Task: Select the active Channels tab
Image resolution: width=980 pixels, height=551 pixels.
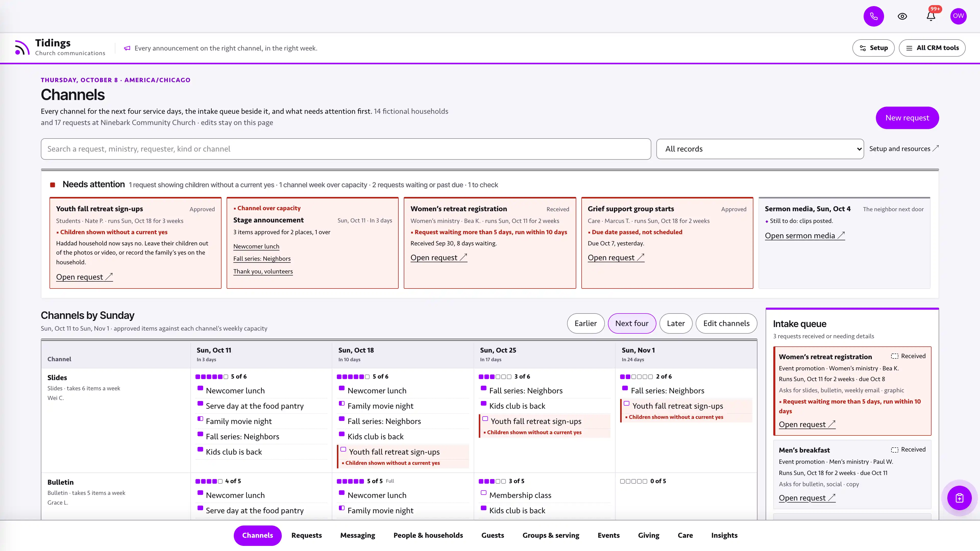Action: click(258, 535)
